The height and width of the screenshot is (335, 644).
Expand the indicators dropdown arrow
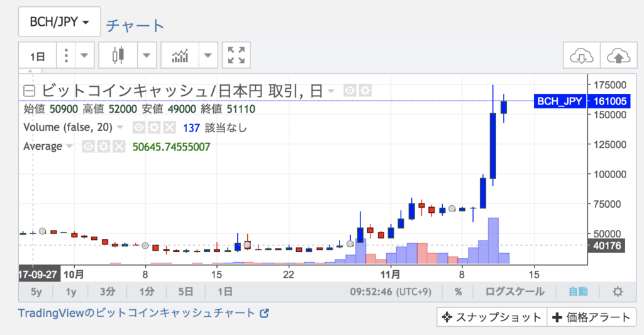(x=208, y=55)
